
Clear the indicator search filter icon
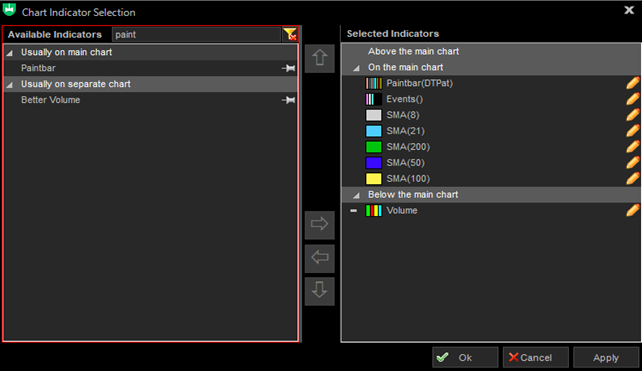tap(290, 34)
